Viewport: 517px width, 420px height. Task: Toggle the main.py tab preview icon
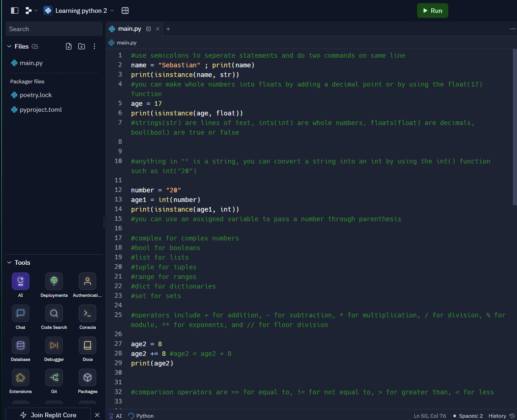148,29
